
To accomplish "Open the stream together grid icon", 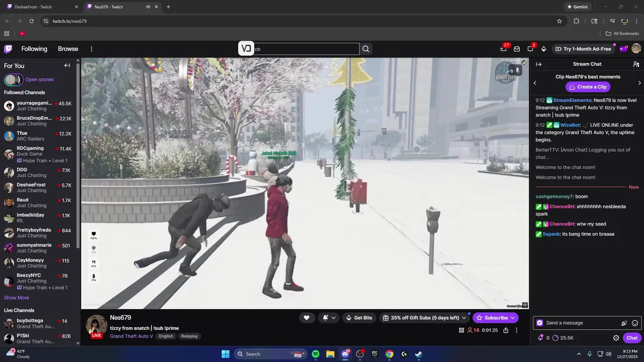I will tap(461, 330).
